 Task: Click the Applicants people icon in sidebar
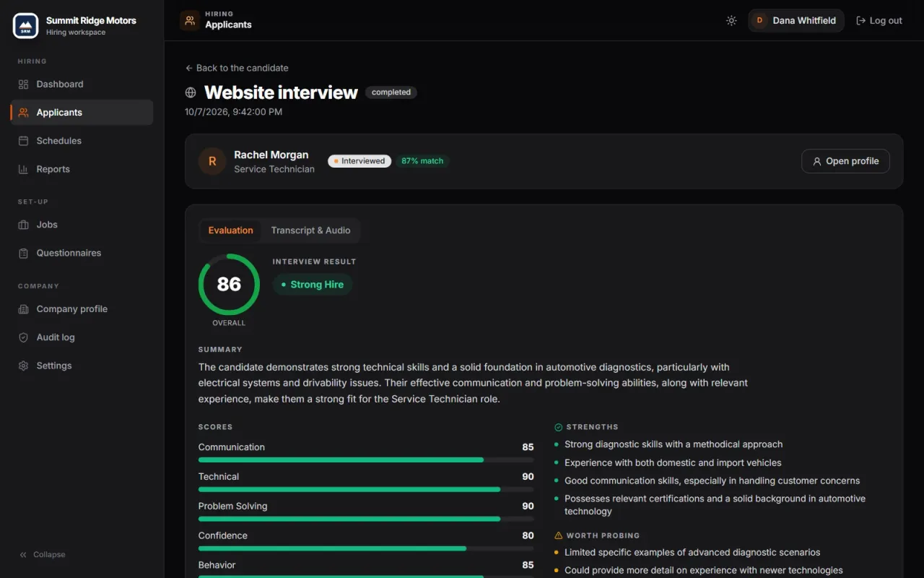tap(23, 113)
